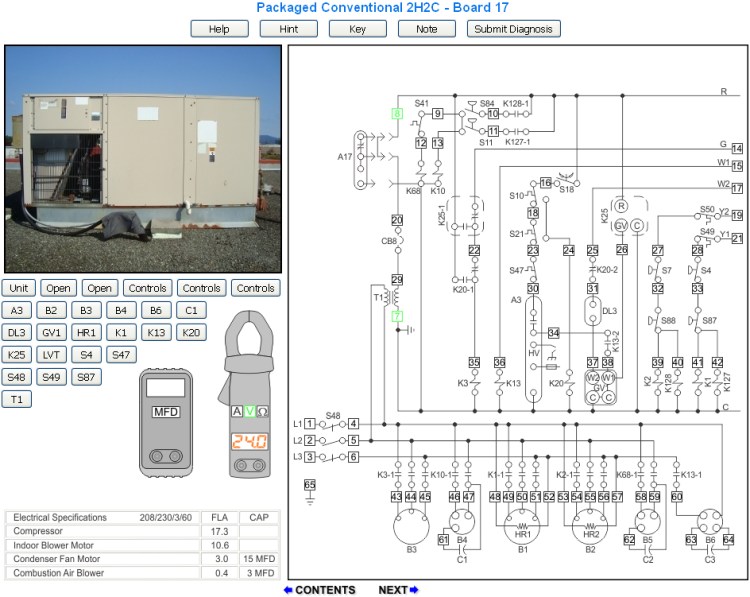Select the A (amps) mode on clamp meter

237,411
